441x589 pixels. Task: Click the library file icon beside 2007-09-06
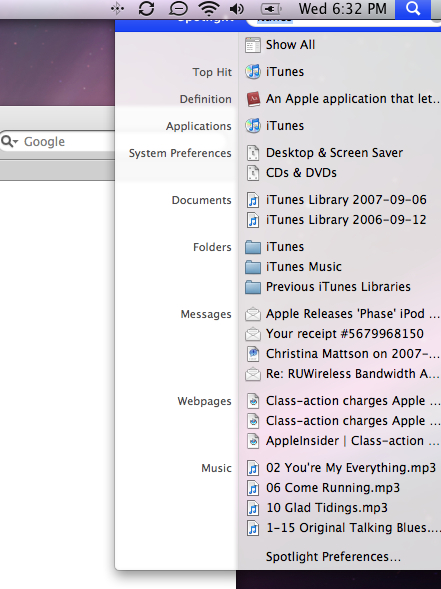tap(253, 200)
